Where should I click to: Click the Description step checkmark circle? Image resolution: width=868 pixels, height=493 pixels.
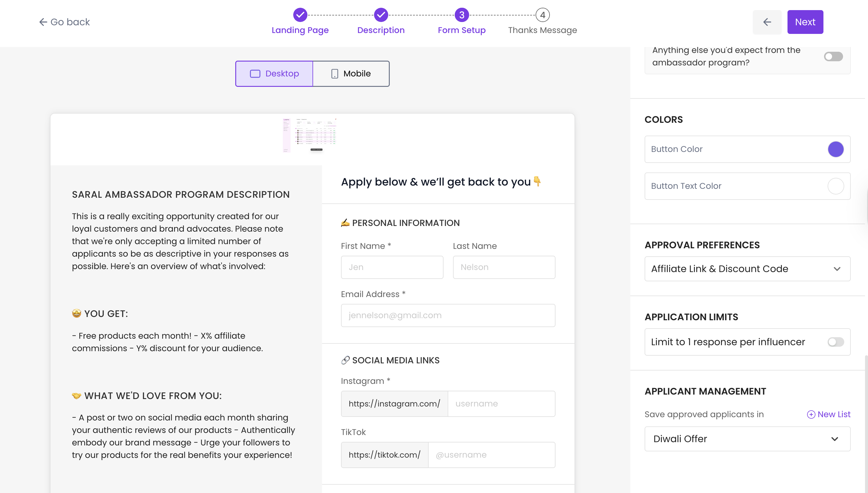pyautogui.click(x=381, y=15)
